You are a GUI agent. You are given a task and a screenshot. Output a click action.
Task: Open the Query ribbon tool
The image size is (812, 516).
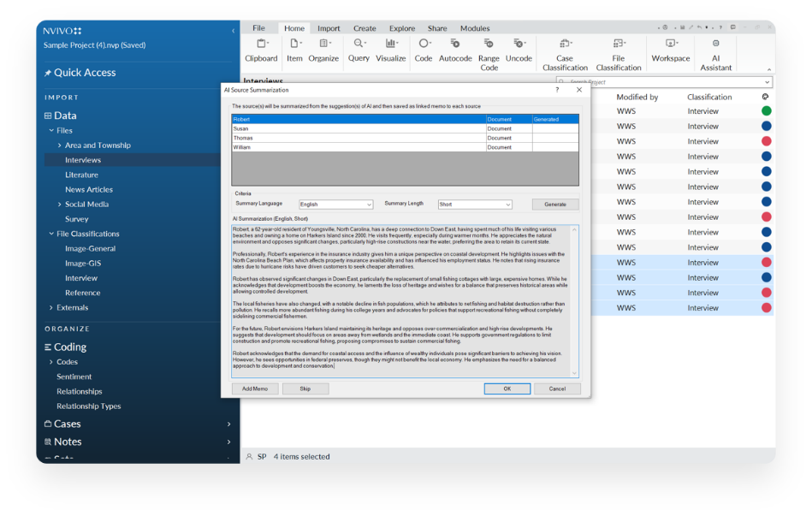click(359, 50)
